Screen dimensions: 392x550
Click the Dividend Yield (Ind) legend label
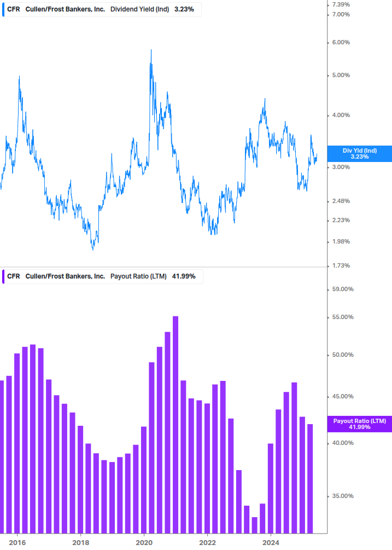(139, 9)
